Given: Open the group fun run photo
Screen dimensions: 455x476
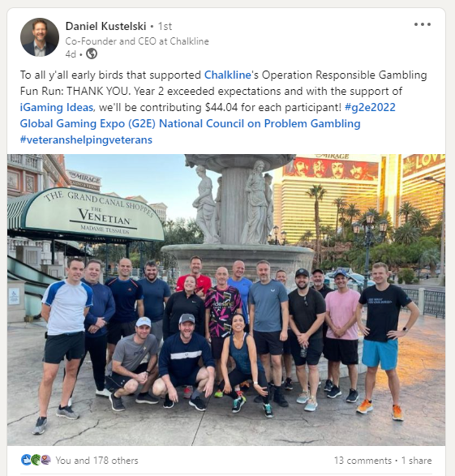Looking at the screenshot, I should 226,300.
